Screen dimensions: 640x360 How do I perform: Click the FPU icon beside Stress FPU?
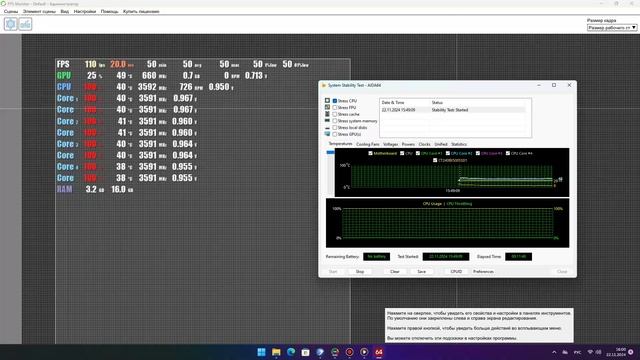click(327, 107)
